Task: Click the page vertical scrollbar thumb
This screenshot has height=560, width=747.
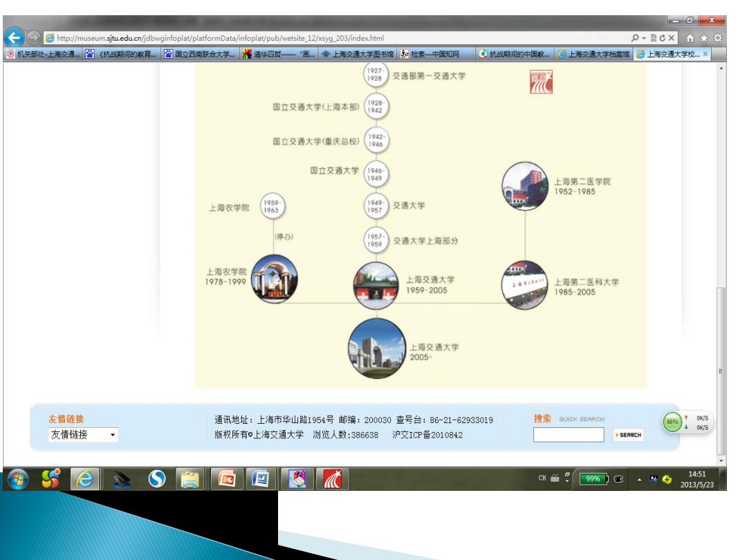Action: [x=721, y=371]
